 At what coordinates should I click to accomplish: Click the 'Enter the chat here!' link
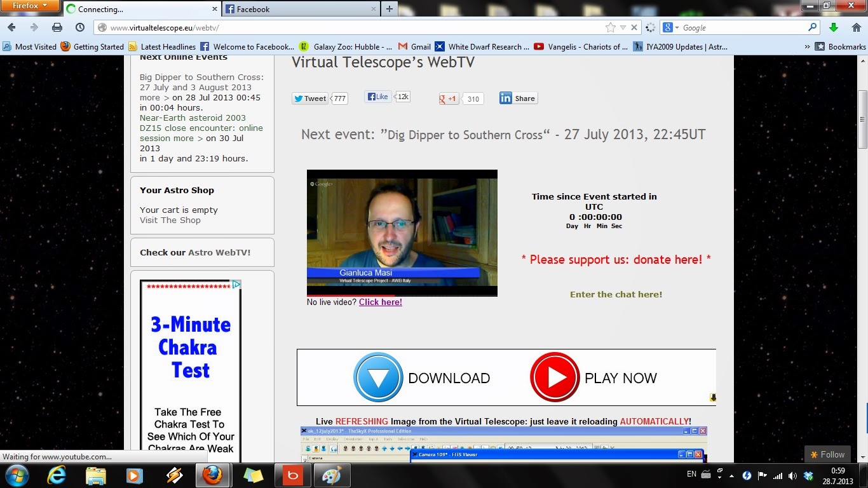[616, 294]
